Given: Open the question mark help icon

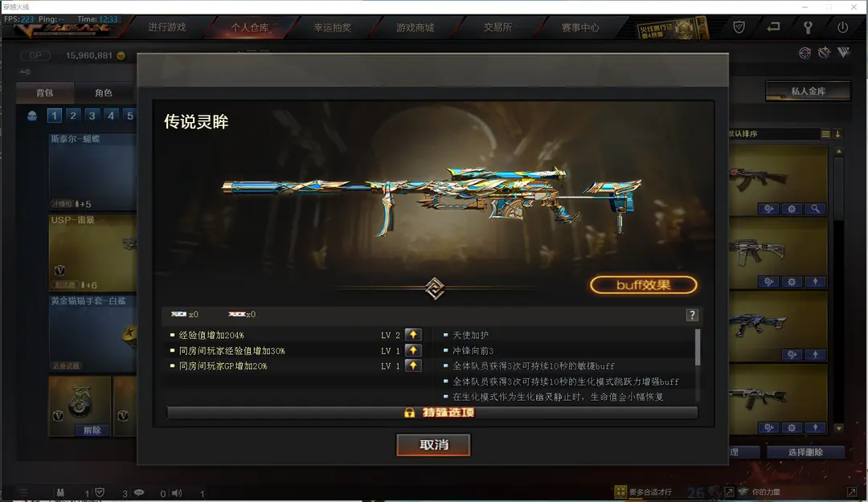Looking at the screenshot, I should pos(692,315).
